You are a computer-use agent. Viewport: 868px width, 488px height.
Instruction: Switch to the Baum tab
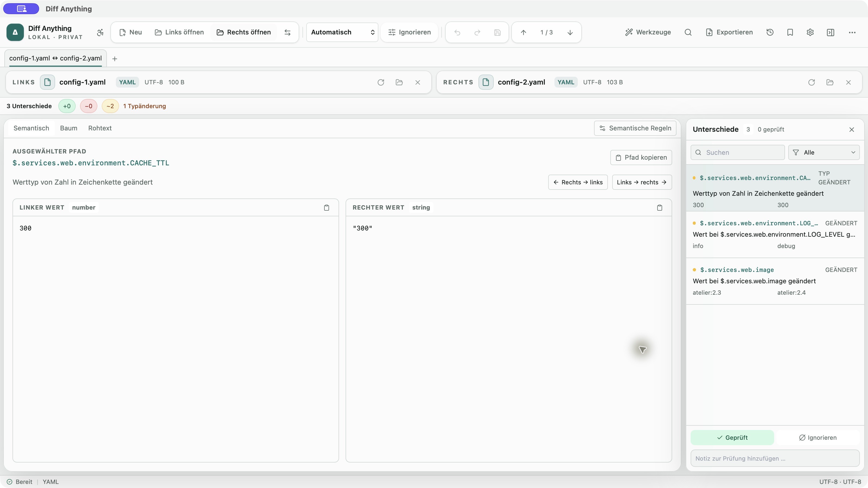[x=69, y=128]
